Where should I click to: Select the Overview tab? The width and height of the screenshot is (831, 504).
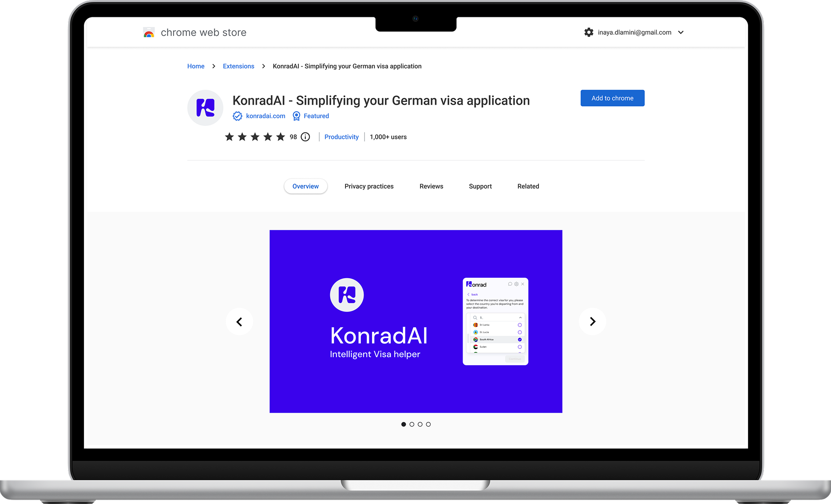pyautogui.click(x=305, y=186)
